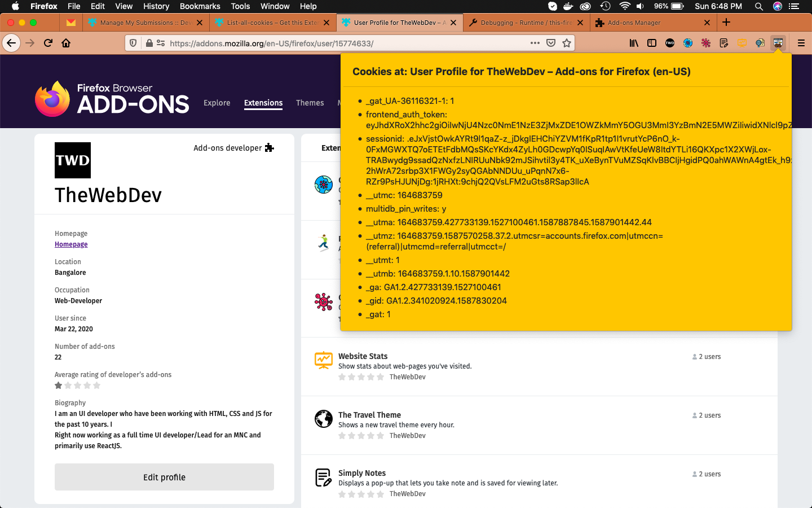Toggle the List-all-cookies extension popup
812x508 pixels.
[x=778, y=43]
